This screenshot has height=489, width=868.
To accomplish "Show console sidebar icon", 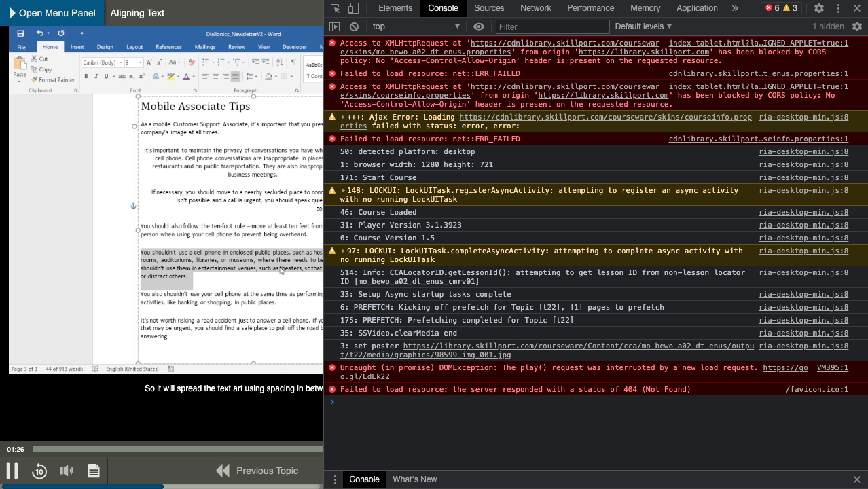I will 335,26.
